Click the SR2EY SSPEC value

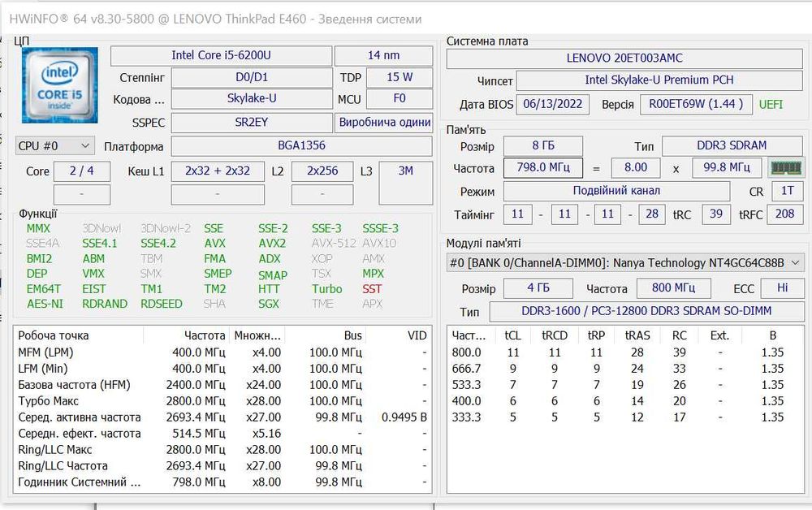[x=252, y=122]
